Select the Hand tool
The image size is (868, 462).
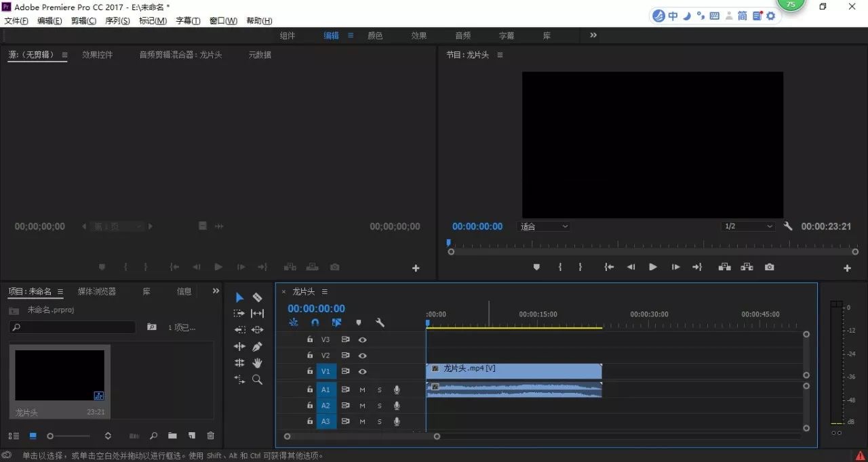(x=257, y=363)
